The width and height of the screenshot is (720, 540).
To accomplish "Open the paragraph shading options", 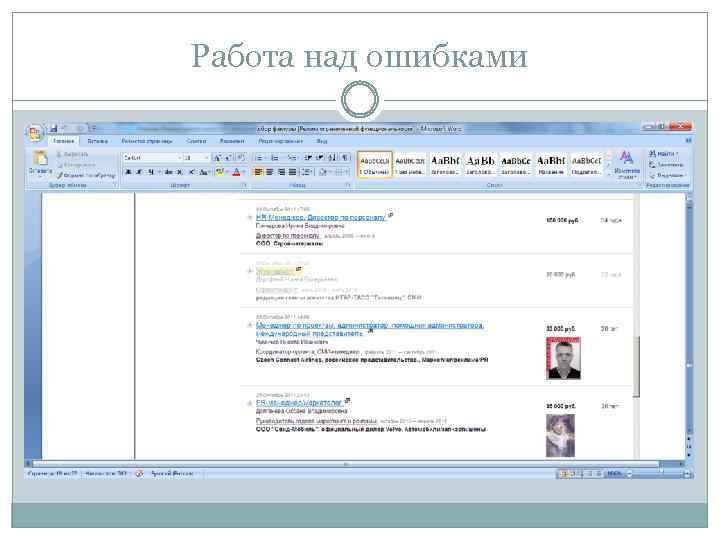I will tap(324, 172).
